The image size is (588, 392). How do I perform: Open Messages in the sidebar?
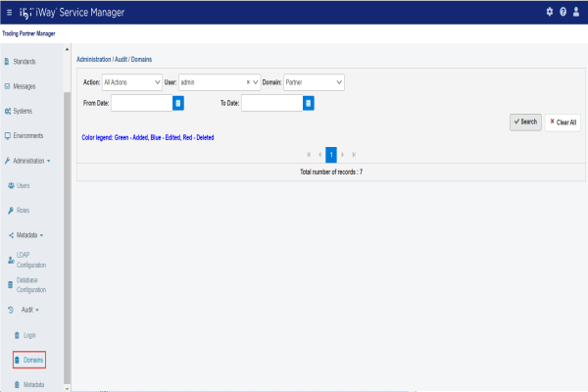24,86
